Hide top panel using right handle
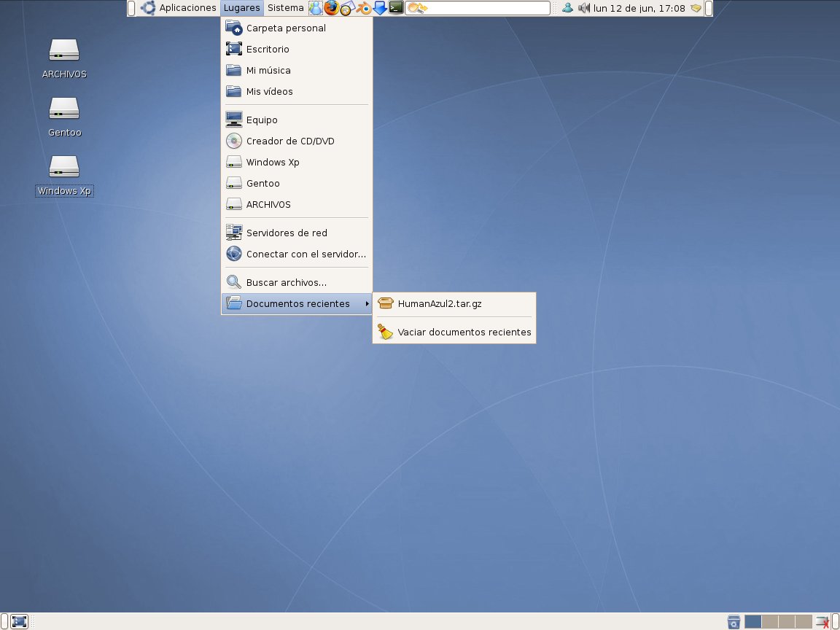The height and width of the screenshot is (630, 840). point(709,8)
